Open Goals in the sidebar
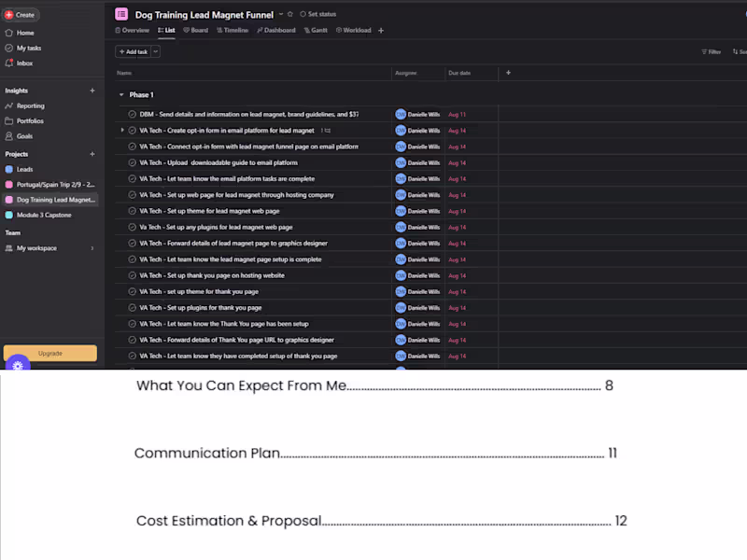This screenshot has width=747, height=560. point(27,135)
